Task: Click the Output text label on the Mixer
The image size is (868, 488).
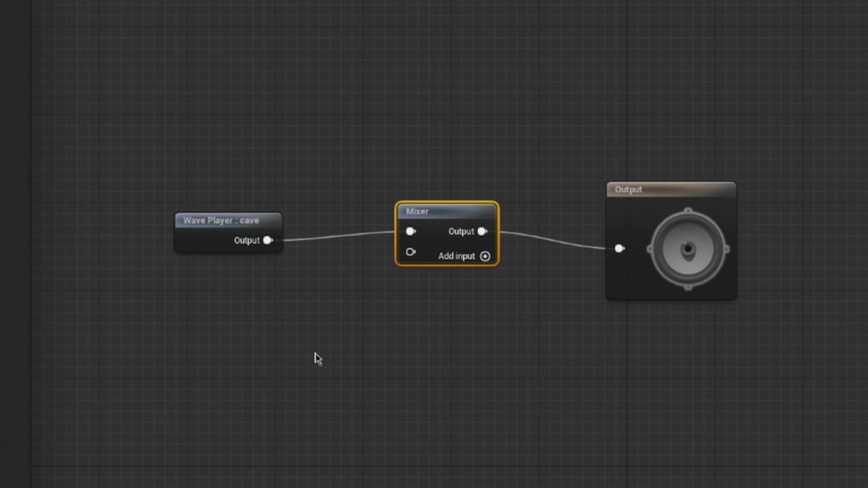Action: click(x=461, y=231)
